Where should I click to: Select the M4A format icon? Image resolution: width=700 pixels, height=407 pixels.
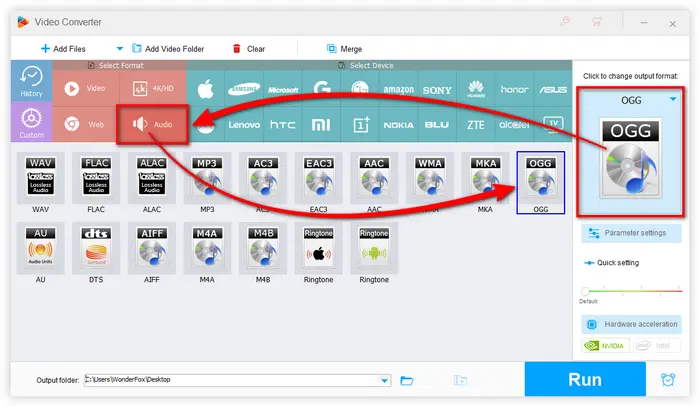(207, 248)
